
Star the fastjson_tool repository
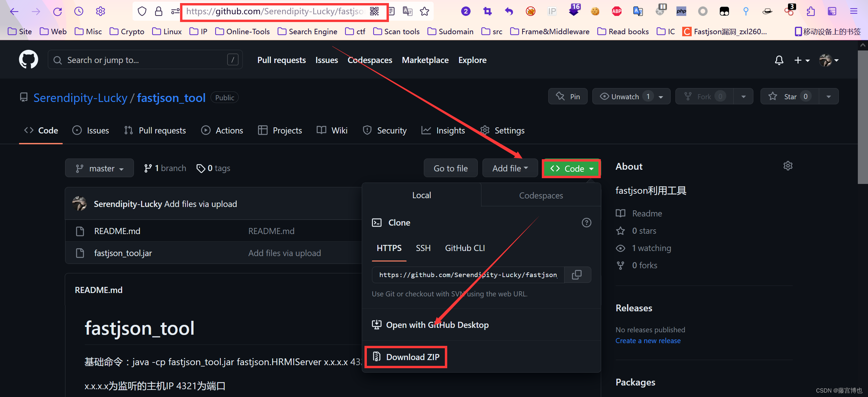point(789,97)
